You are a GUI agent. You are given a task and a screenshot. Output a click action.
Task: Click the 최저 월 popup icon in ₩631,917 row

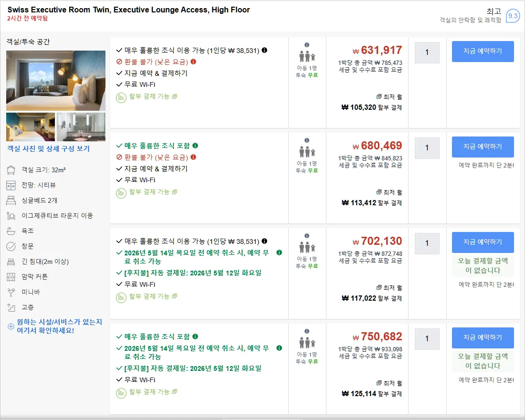click(x=379, y=96)
